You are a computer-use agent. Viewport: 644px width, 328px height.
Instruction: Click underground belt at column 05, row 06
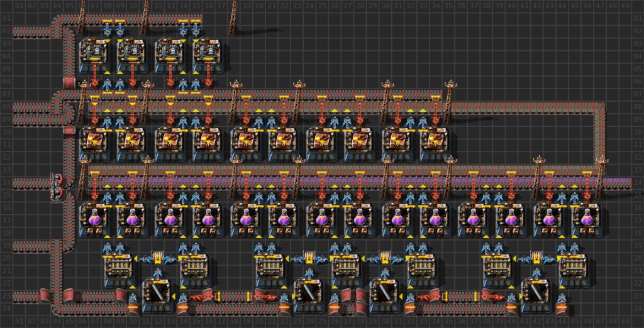pos(69,82)
